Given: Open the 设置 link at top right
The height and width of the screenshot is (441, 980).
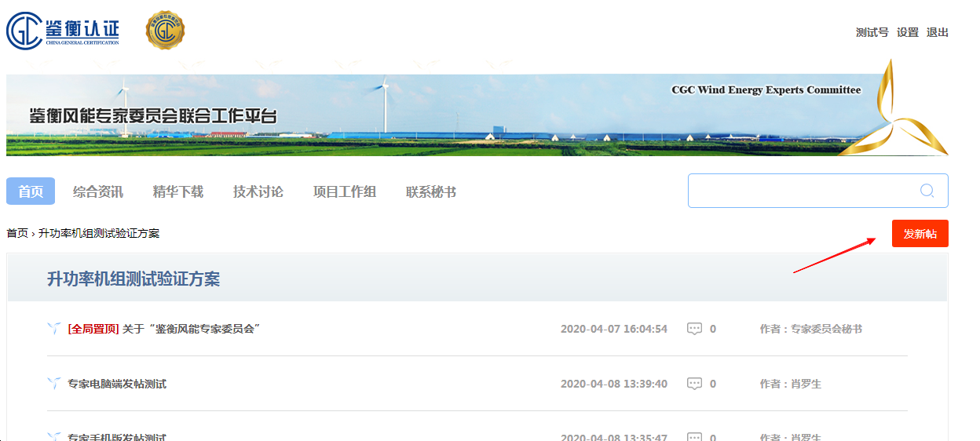Looking at the screenshot, I should click(908, 32).
